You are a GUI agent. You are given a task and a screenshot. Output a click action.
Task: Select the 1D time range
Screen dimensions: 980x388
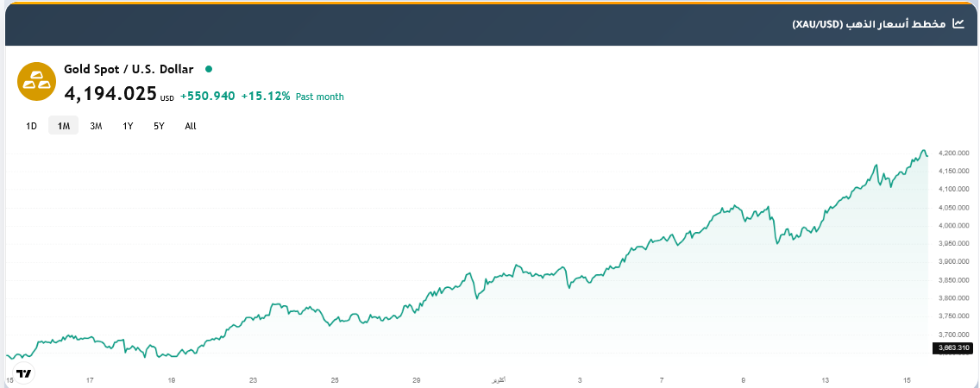(x=32, y=126)
